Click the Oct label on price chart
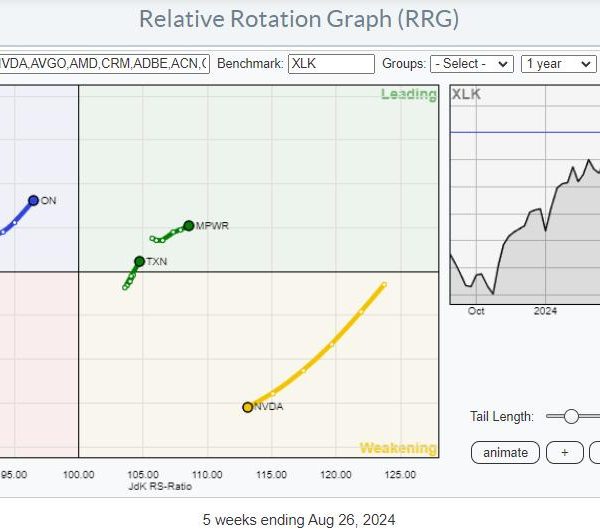Screen dimensions: 600x529 476,311
